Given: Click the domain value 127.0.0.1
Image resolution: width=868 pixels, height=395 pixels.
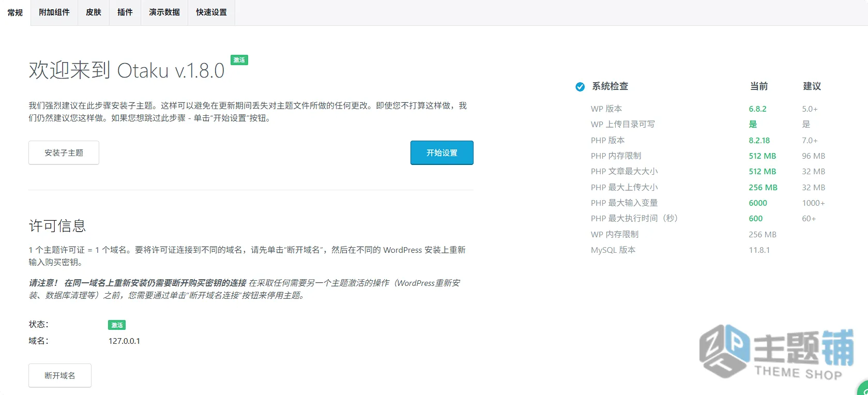Looking at the screenshot, I should [x=124, y=341].
